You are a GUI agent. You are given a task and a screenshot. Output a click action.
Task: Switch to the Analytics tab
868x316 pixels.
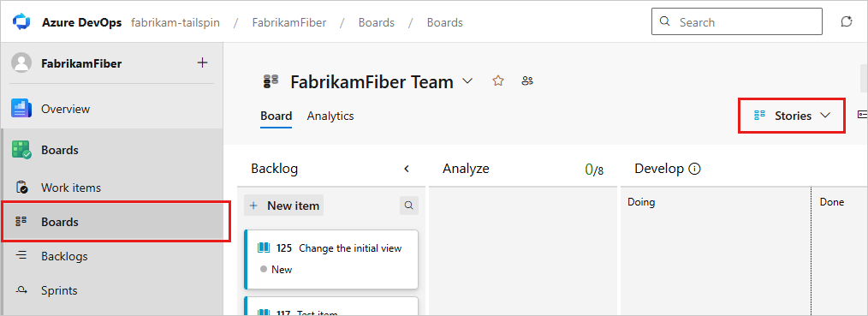(330, 116)
